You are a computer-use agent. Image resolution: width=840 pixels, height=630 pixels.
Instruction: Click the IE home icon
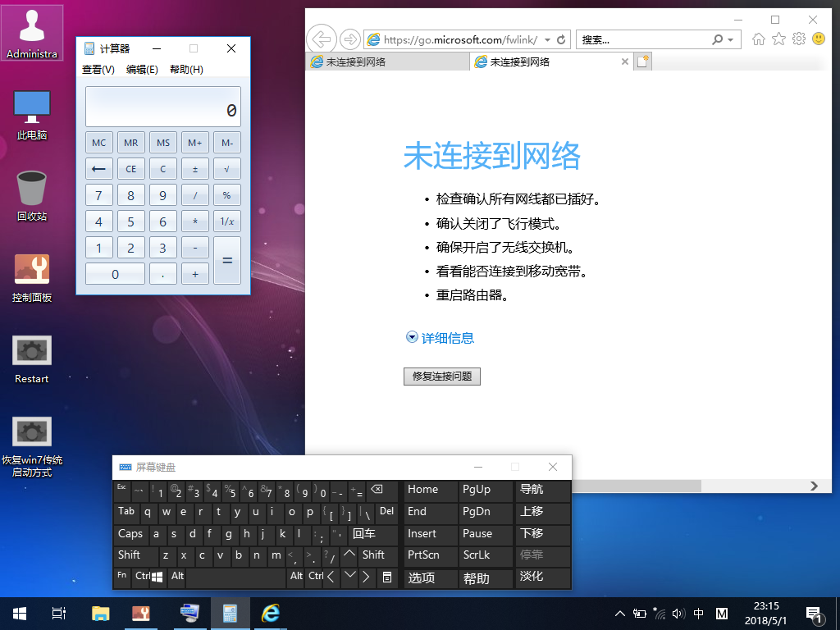[759, 39]
